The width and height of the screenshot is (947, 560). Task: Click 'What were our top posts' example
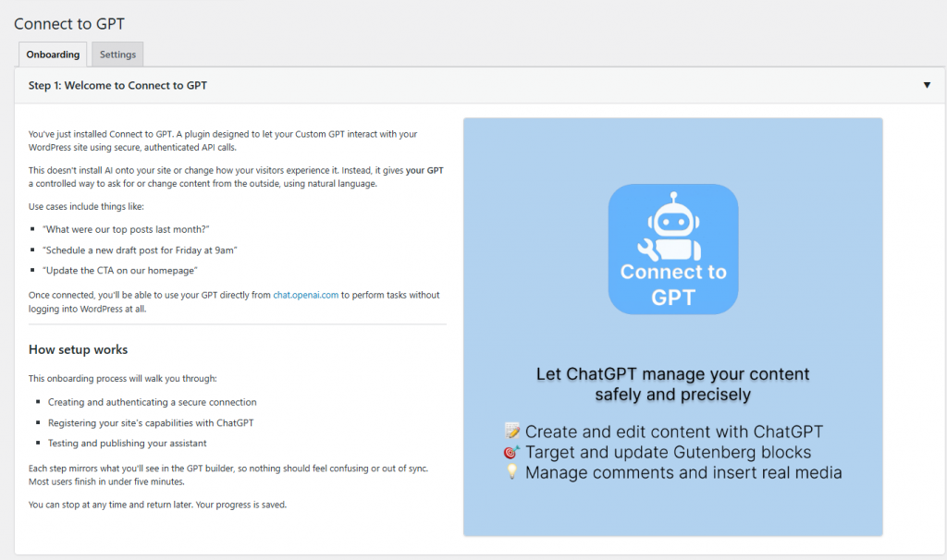click(x=126, y=229)
